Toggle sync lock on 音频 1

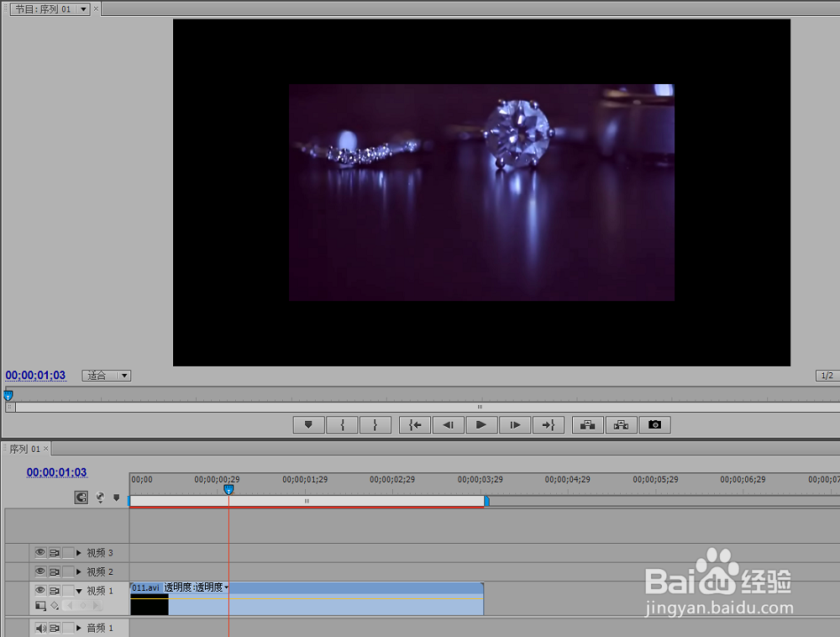55,628
